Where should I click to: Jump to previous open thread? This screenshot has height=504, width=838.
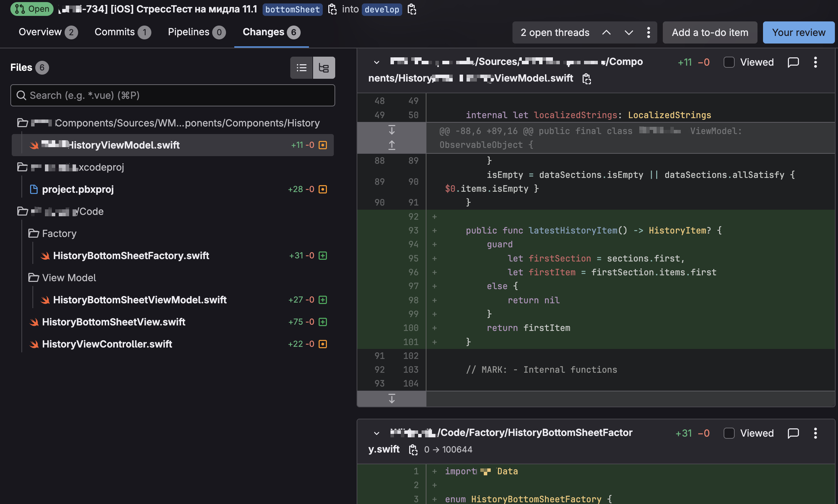[x=606, y=32]
